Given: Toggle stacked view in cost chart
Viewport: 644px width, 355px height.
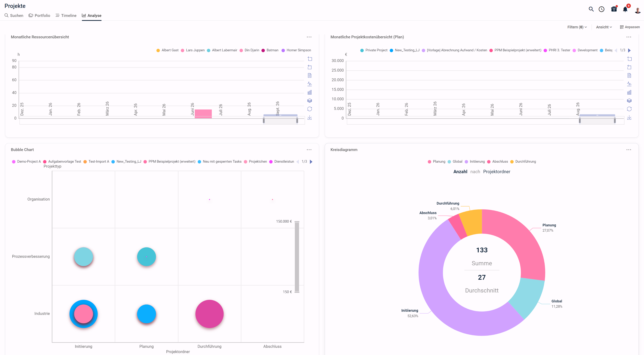Looking at the screenshot, I should pos(629,101).
